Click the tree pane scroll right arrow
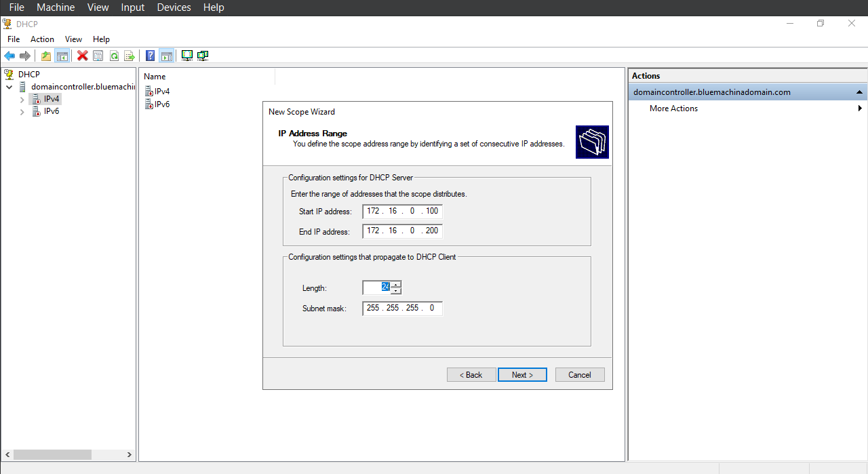The width and height of the screenshot is (868, 474). (130, 455)
